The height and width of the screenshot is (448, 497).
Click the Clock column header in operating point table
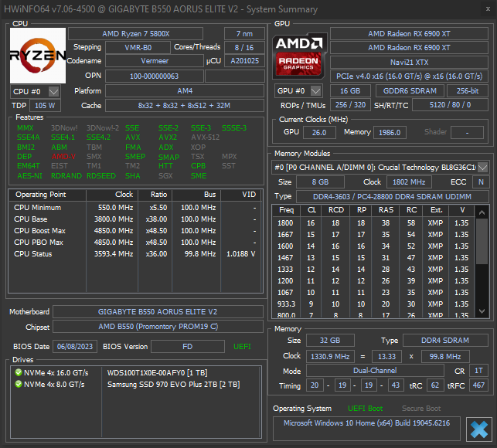pyautogui.click(x=112, y=195)
